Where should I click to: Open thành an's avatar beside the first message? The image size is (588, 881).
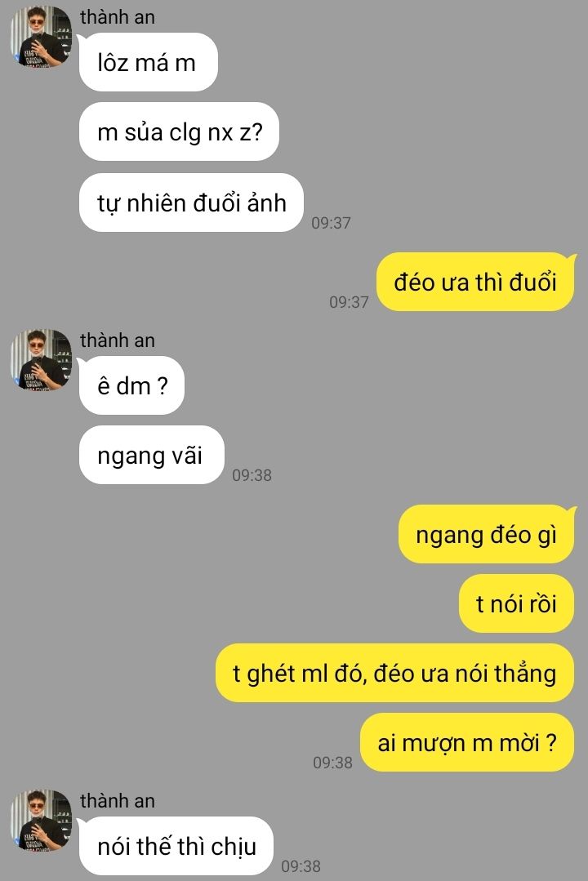[x=41, y=37]
